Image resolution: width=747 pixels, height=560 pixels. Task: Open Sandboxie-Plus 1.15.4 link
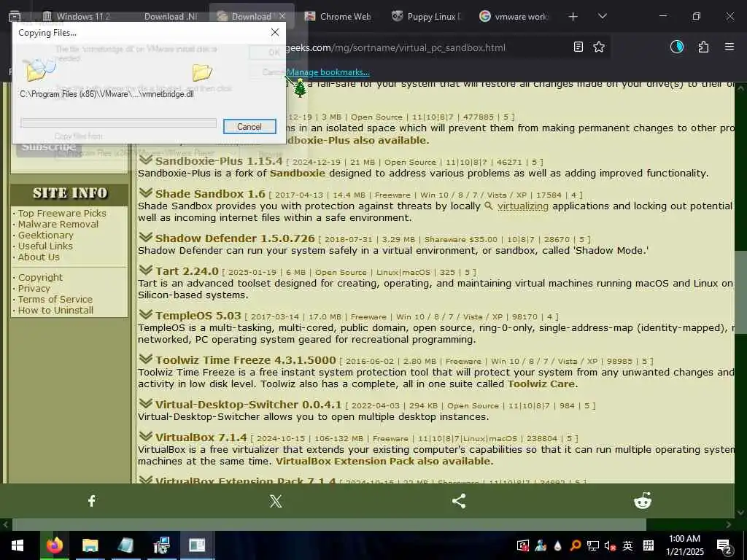219,161
